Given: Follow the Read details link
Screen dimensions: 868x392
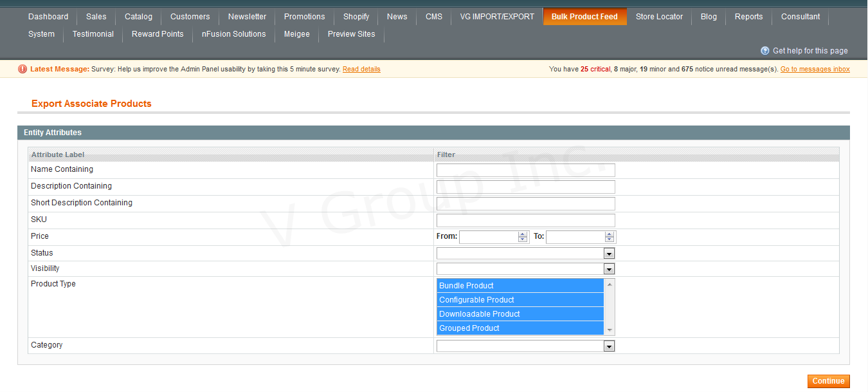Looking at the screenshot, I should click(x=361, y=70).
